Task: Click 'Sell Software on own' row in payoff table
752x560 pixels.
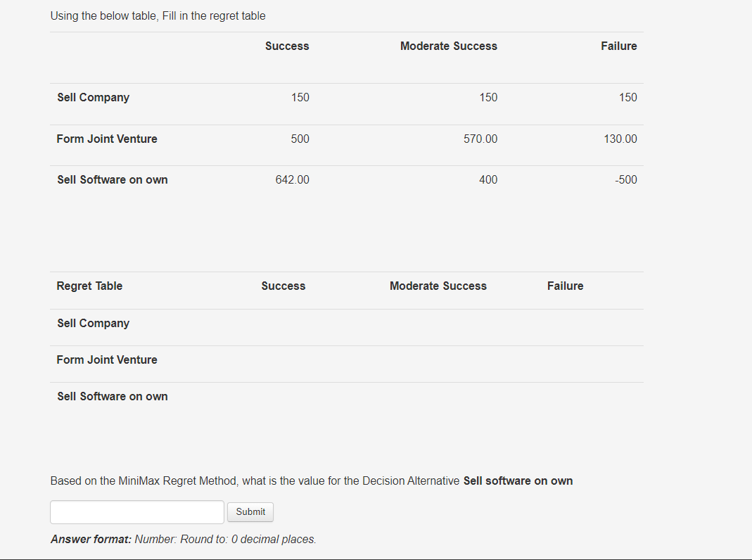Action: (x=113, y=180)
